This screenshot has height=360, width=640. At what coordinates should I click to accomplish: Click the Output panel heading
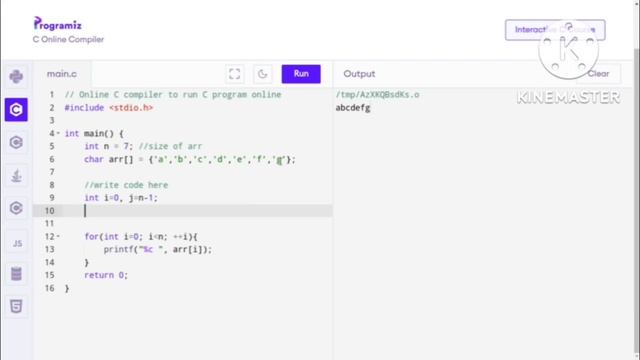tap(359, 74)
